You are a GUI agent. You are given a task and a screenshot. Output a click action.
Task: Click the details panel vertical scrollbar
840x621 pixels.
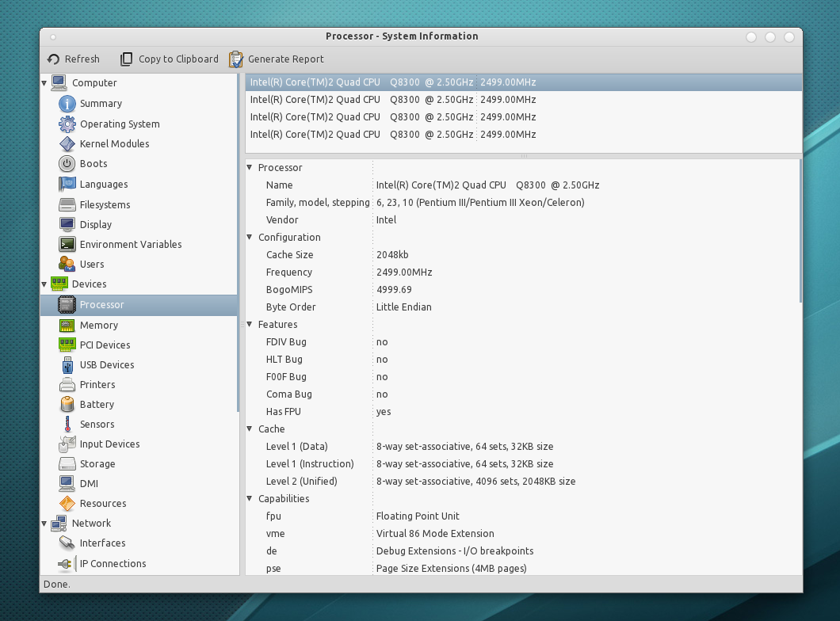pyautogui.click(x=800, y=230)
